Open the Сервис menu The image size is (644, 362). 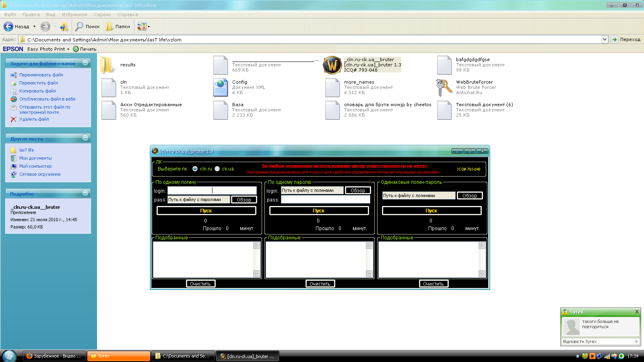coord(103,14)
